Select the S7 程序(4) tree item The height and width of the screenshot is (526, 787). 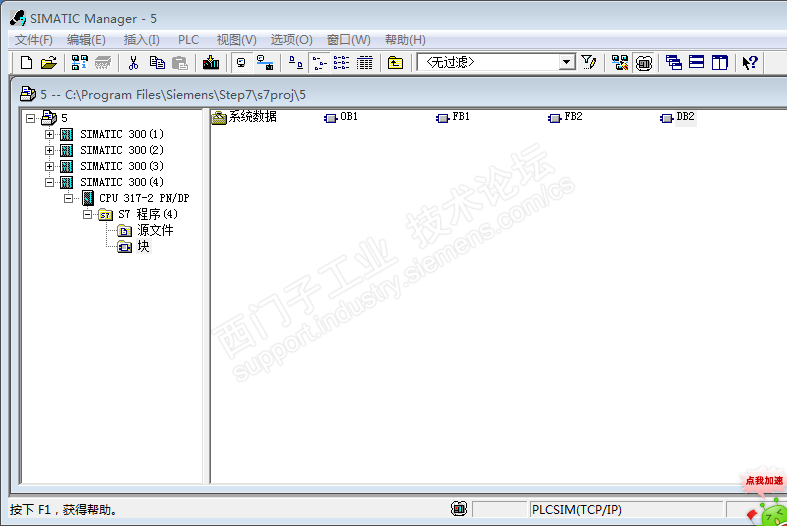coord(148,214)
